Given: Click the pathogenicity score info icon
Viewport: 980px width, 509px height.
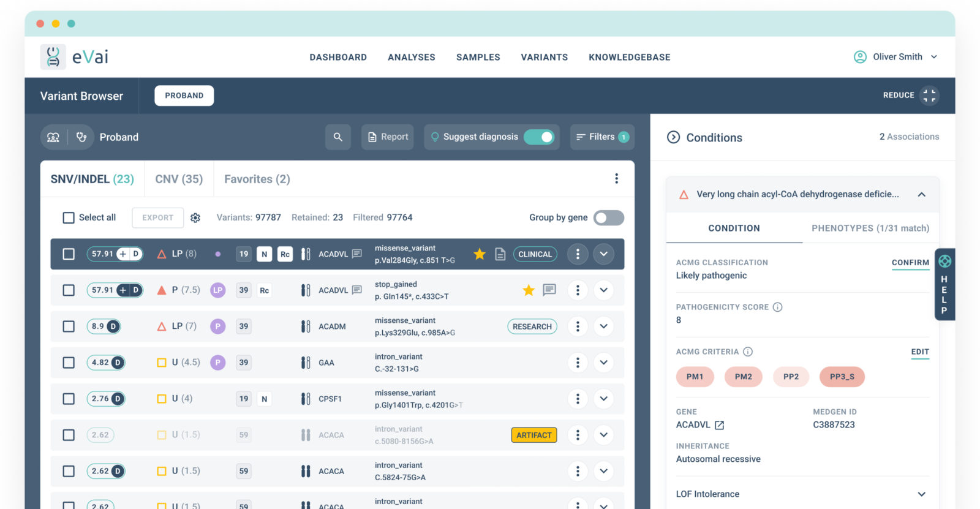Looking at the screenshot, I should [x=777, y=307].
